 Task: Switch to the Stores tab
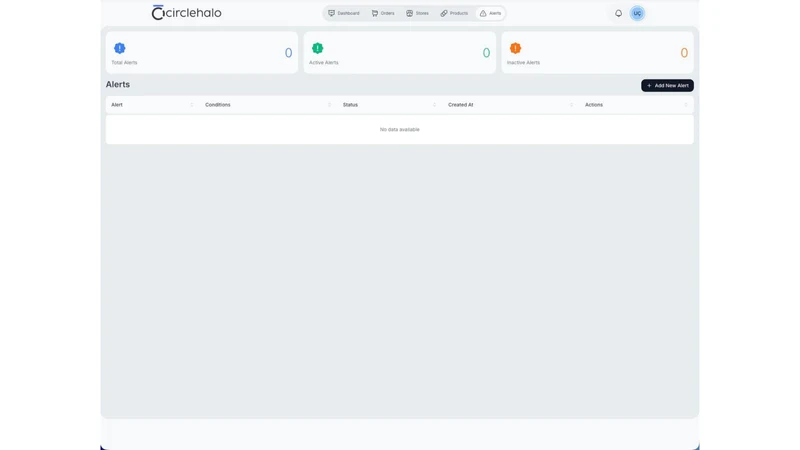coord(417,13)
